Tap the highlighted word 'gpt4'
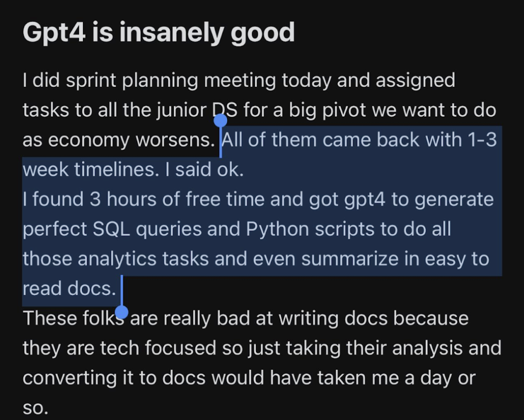The width and height of the screenshot is (524, 420). click(364, 200)
